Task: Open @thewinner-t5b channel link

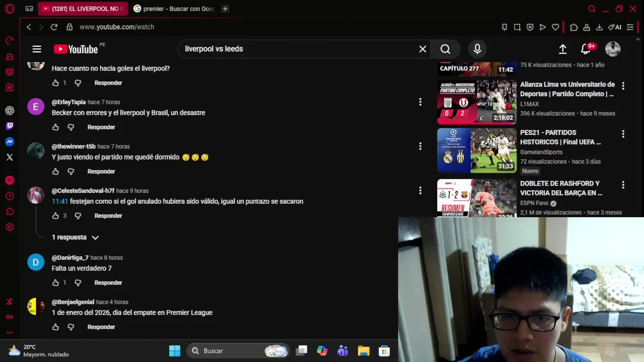Action: click(x=73, y=146)
